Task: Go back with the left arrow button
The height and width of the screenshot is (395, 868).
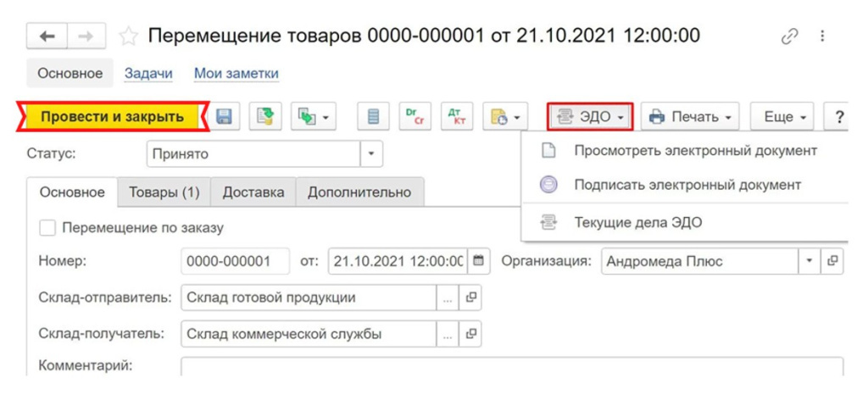Action: (x=47, y=37)
